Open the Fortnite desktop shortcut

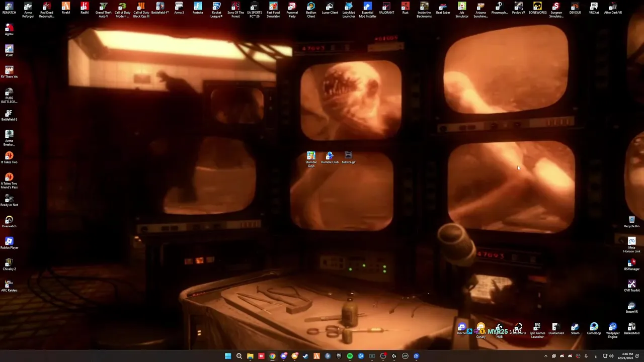click(198, 8)
